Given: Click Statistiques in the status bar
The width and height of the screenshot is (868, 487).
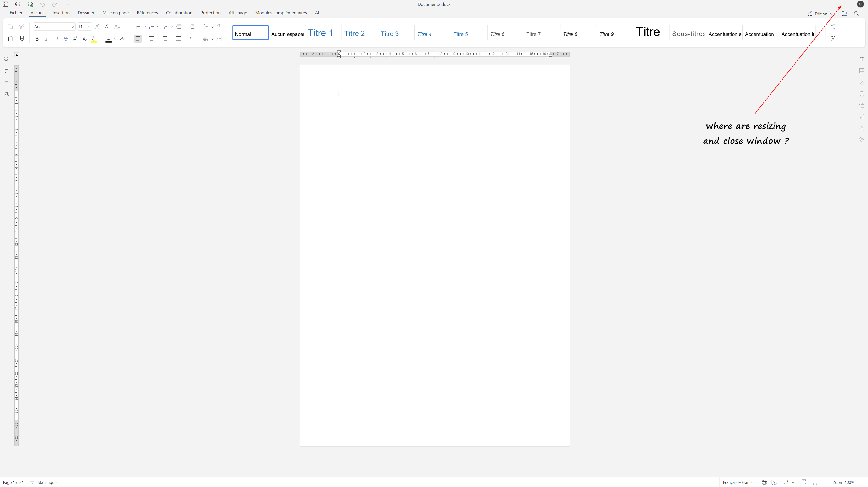Looking at the screenshot, I should pyautogui.click(x=48, y=482).
